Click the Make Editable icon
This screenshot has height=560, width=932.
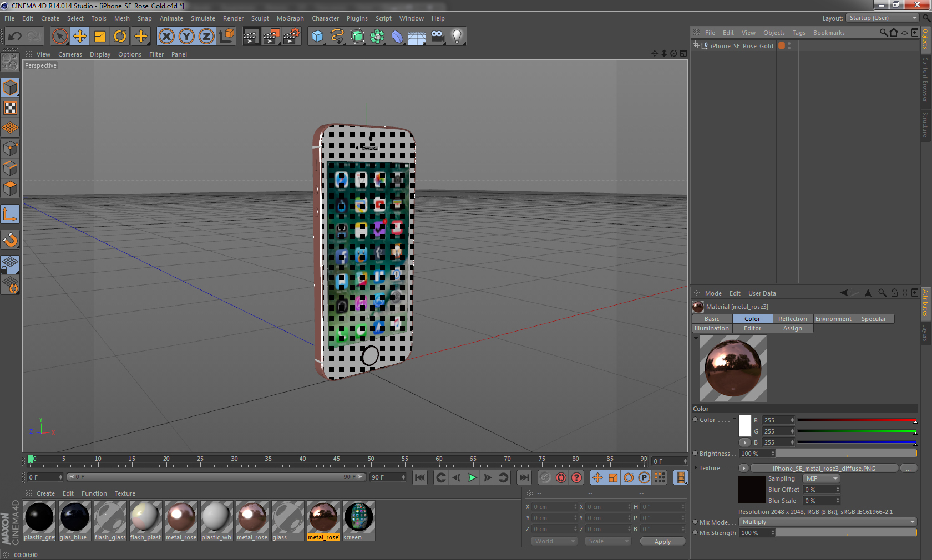point(10,62)
